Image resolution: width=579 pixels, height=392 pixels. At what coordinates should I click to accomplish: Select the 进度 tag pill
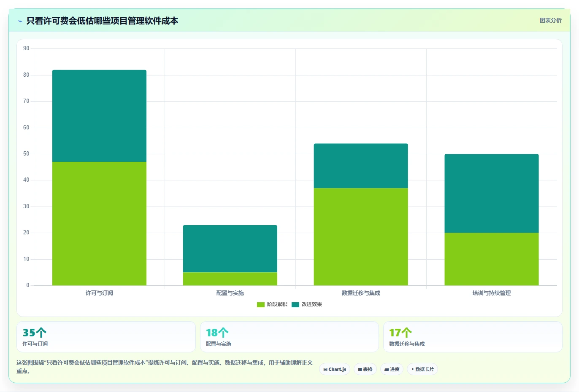[392, 369]
